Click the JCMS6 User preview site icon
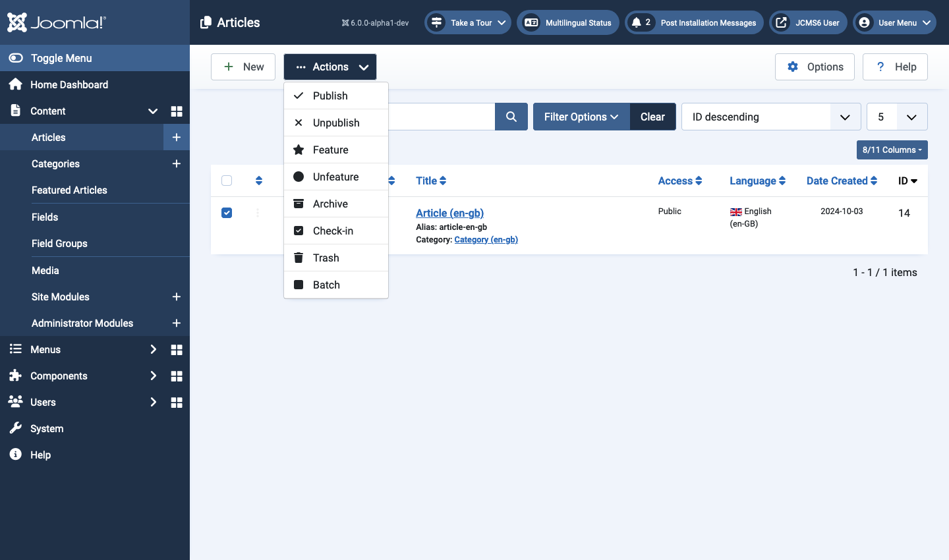 781,22
